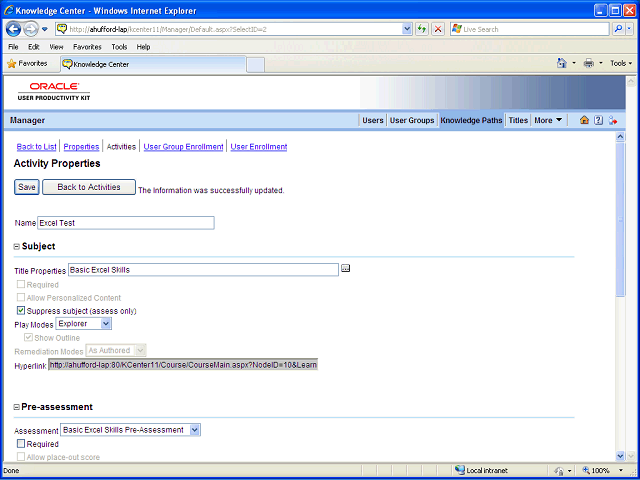Go to the Knowledge Paths section
Image resolution: width=640 pixels, height=480 pixels.
471,120
